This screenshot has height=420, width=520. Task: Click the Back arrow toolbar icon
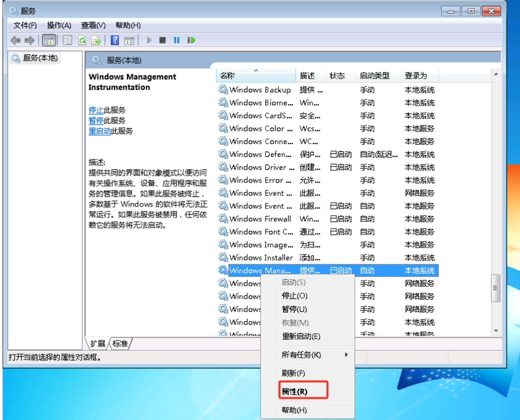16,40
